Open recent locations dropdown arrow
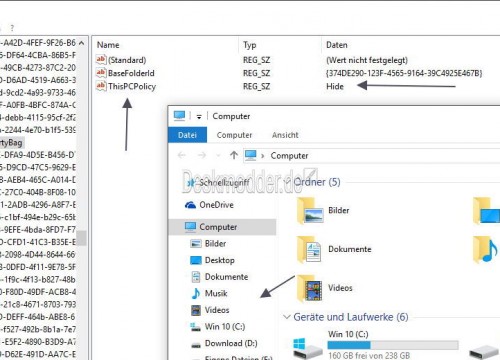 click(x=218, y=156)
